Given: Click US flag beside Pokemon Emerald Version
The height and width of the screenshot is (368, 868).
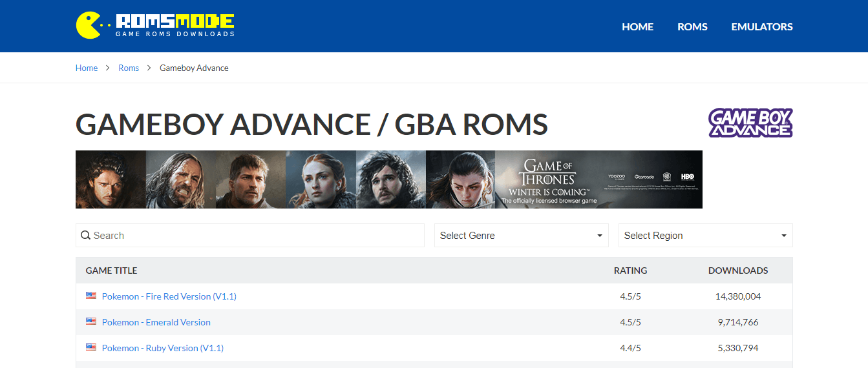Looking at the screenshot, I should 91,322.
